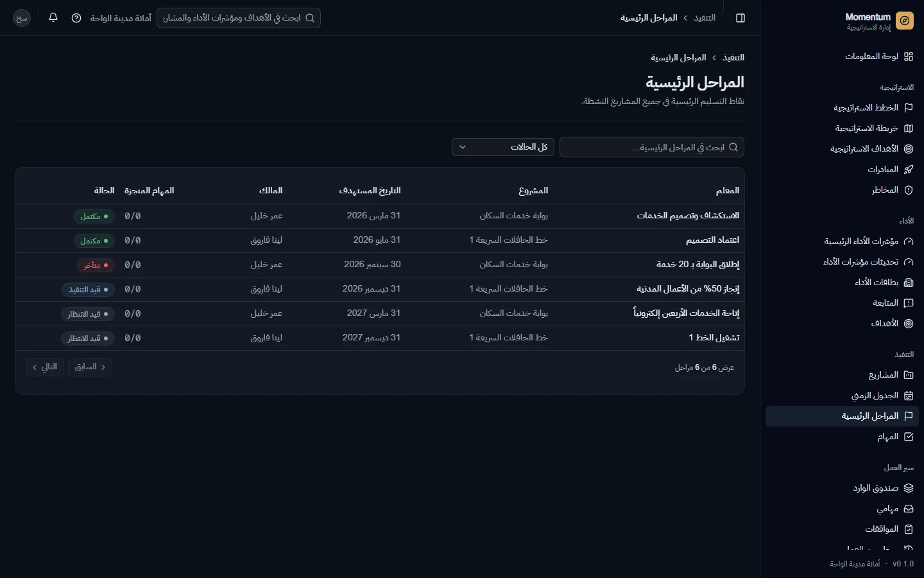Viewport: 924px width, 578px height.
Task: Focus the global goals and KPIs search box
Action: (239, 18)
